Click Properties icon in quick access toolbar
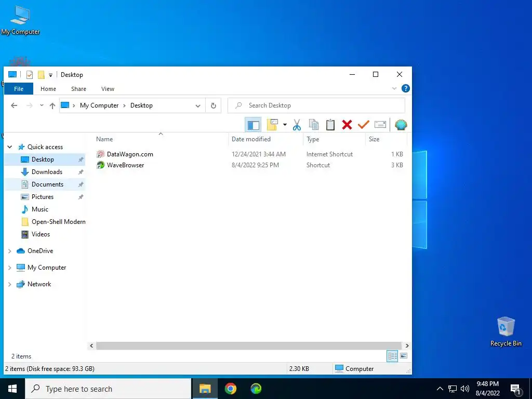The image size is (532, 399). tap(30, 75)
